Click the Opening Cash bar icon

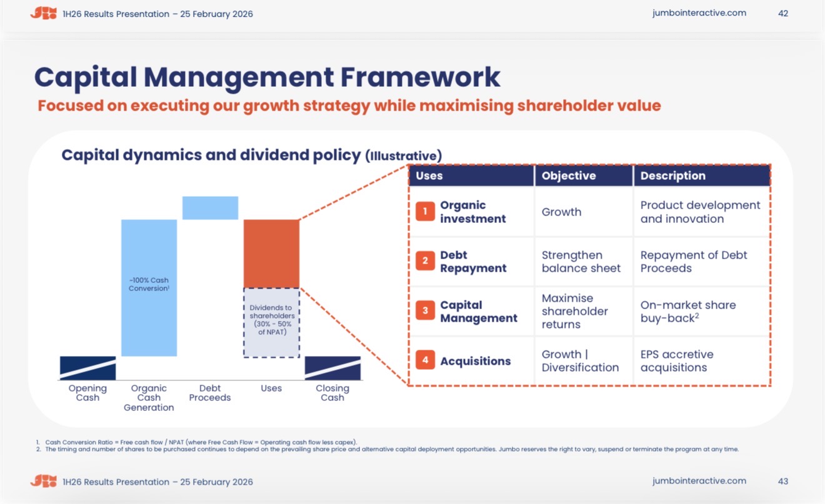(87, 368)
